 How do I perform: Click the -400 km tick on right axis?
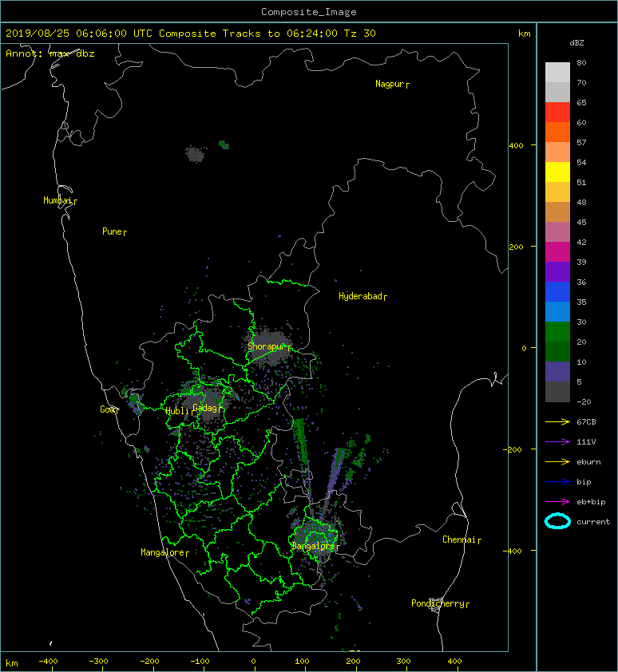[513, 551]
